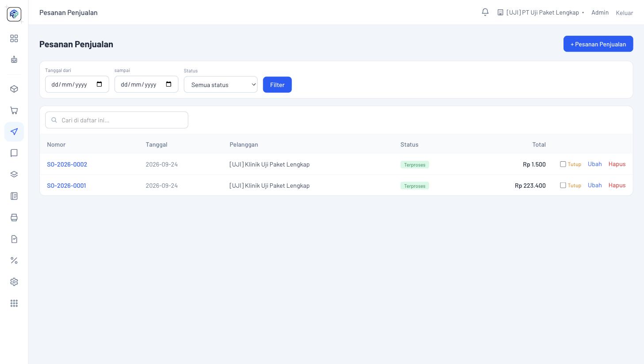The height and width of the screenshot is (364, 644).
Task: Open the percent tax icon in sidebar
Action: coord(14,260)
